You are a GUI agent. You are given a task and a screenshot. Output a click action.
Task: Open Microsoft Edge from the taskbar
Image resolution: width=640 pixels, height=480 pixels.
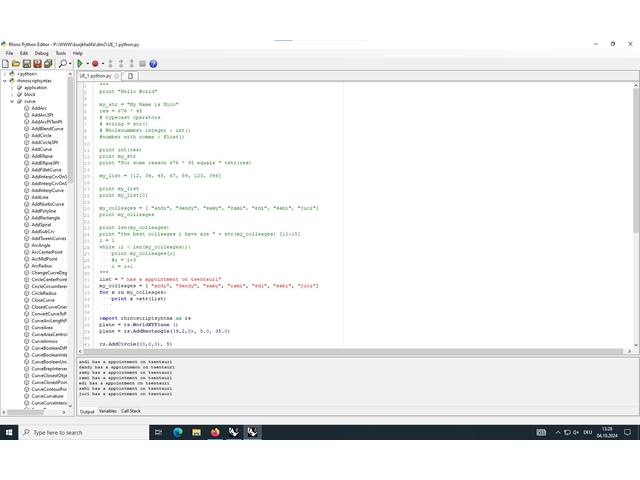(x=178, y=433)
